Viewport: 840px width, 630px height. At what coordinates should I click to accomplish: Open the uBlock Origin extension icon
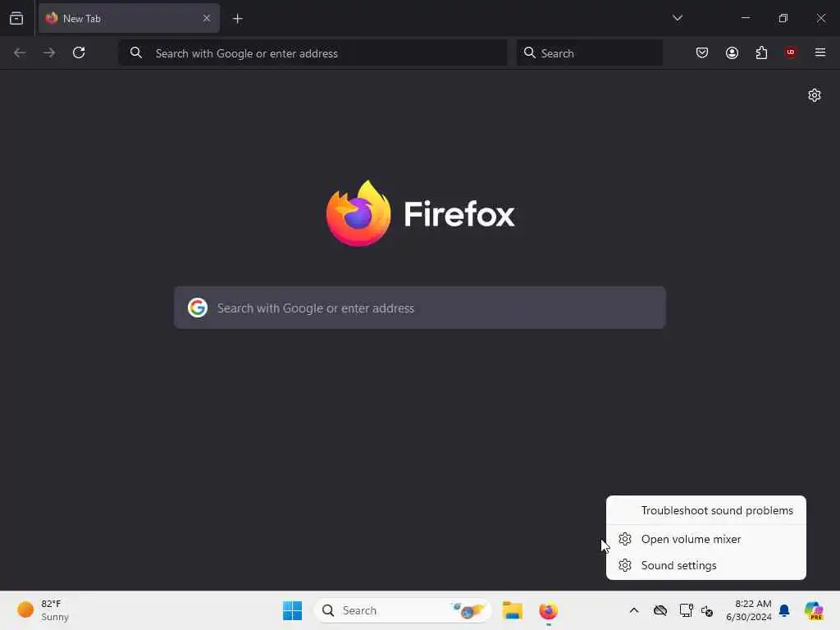pos(791,52)
